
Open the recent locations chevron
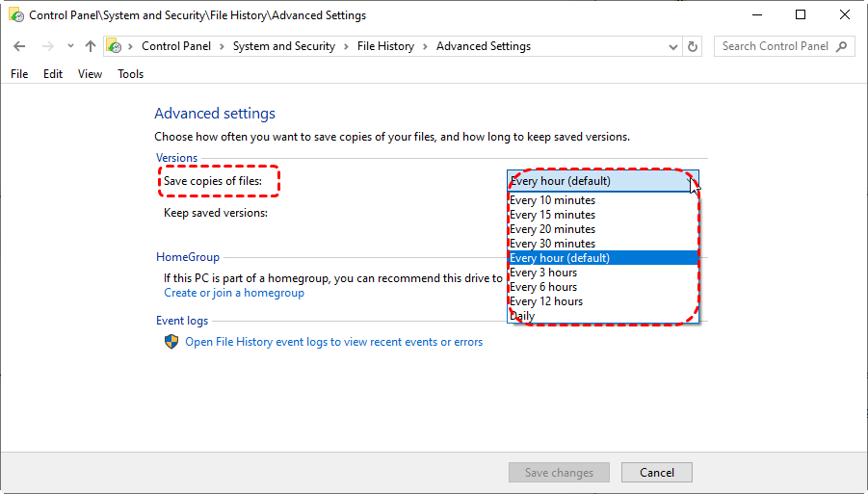(x=69, y=46)
